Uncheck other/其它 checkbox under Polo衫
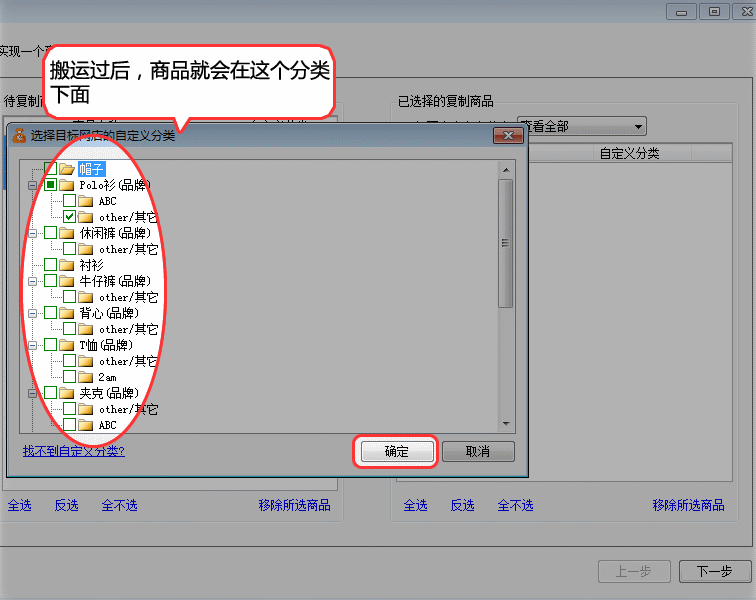Image resolution: width=756 pixels, height=600 pixels. tap(69, 217)
